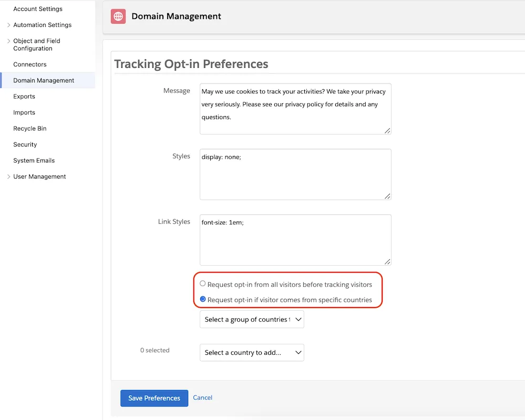Open Select a country to add dropdown

pyautogui.click(x=252, y=353)
